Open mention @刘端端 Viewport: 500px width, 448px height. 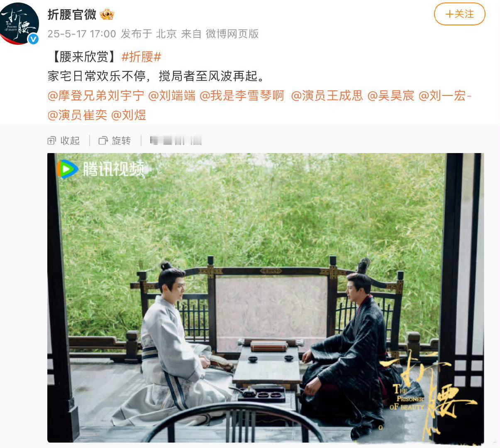(172, 95)
